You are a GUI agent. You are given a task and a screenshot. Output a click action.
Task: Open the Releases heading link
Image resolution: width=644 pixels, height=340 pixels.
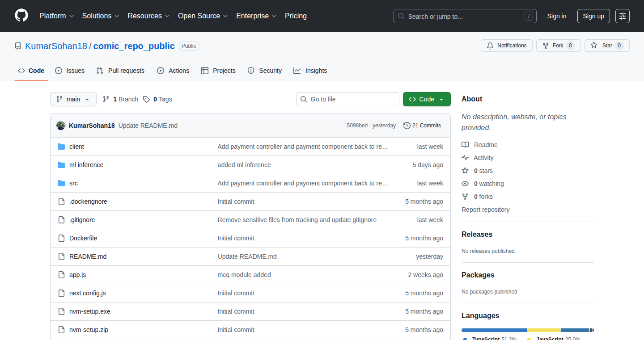point(477,234)
